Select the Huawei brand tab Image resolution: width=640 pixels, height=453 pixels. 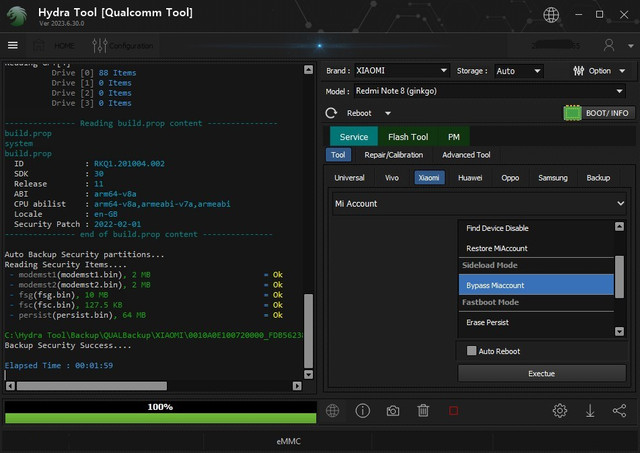(470, 178)
